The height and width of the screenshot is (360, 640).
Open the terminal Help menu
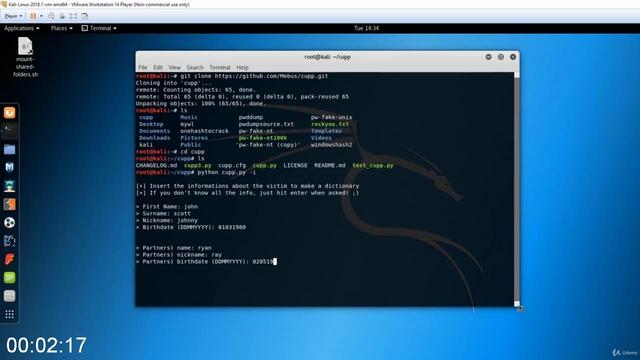coord(242,67)
